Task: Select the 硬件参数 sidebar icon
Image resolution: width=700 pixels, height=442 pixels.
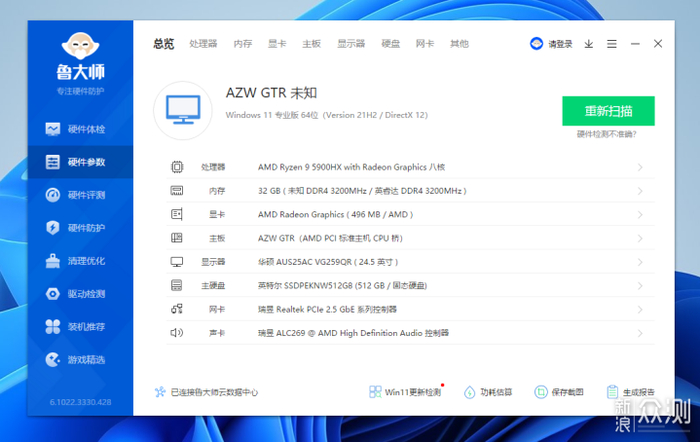Action: click(53, 162)
